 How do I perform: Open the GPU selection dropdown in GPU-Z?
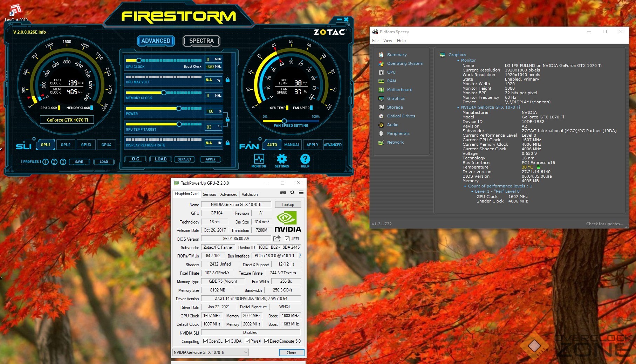tap(210, 352)
